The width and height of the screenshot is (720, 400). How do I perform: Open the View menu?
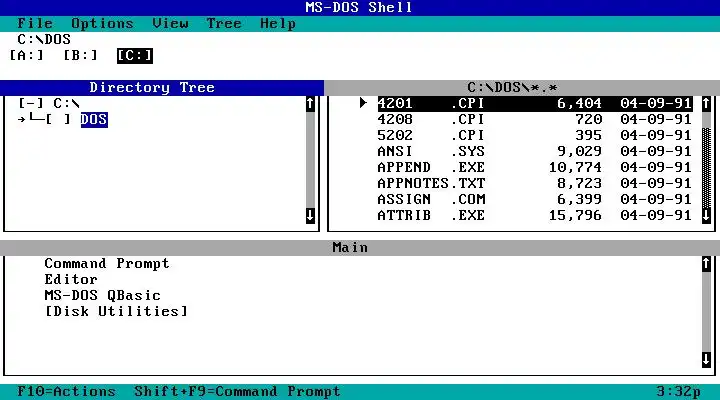[170, 23]
